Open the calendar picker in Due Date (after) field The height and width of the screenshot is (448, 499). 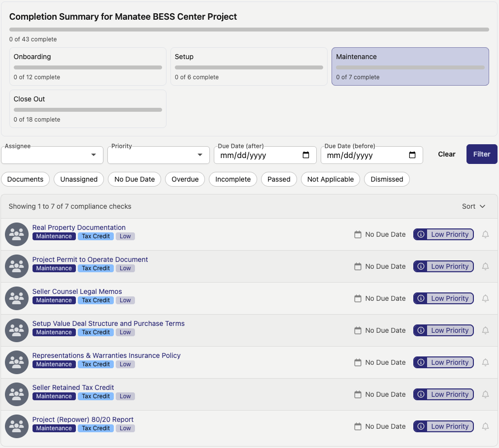[306, 155]
